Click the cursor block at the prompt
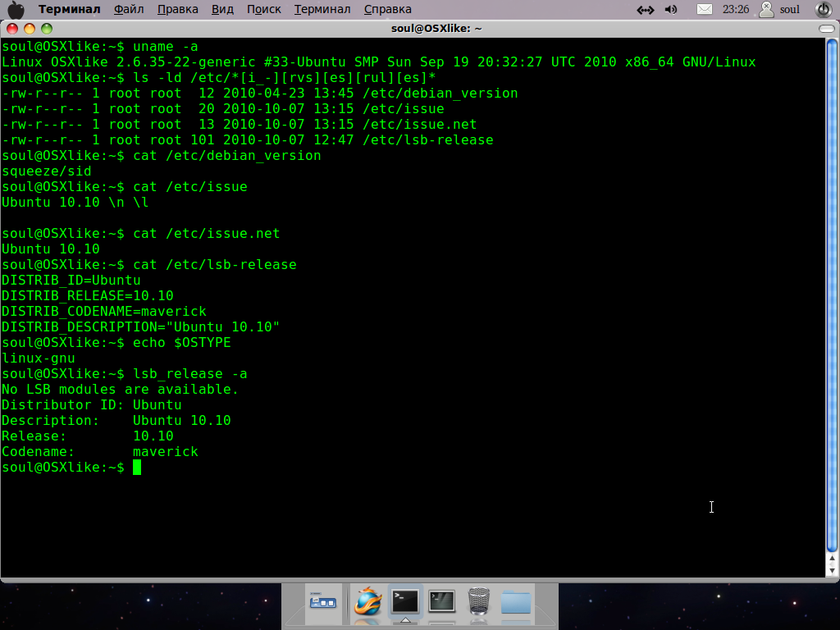The width and height of the screenshot is (840, 630). (137, 467)
